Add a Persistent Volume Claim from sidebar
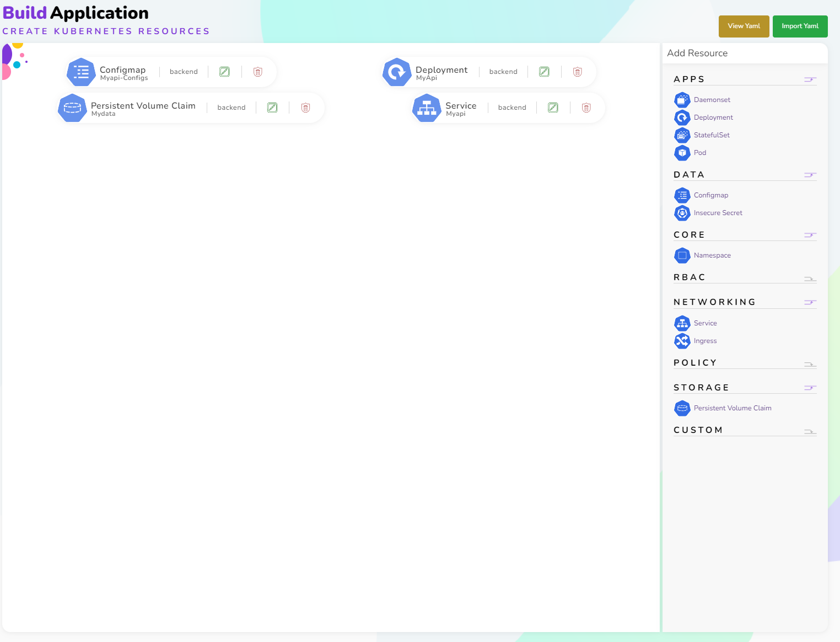The height and width of the screenshot is (642, 840). pyautogui.click(x=733, y=408)
